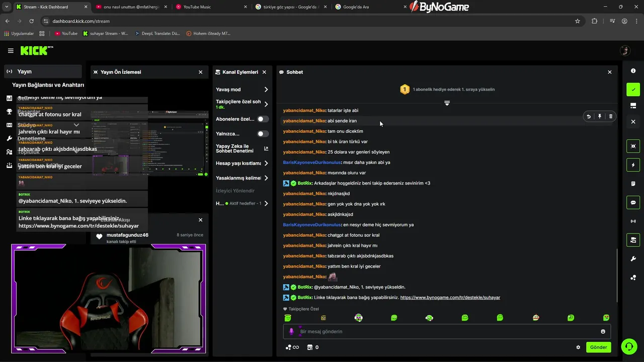This screenshot has height=362, width=644.
Task: Open the YouTube bookmark
Action: tap(66, 34)
